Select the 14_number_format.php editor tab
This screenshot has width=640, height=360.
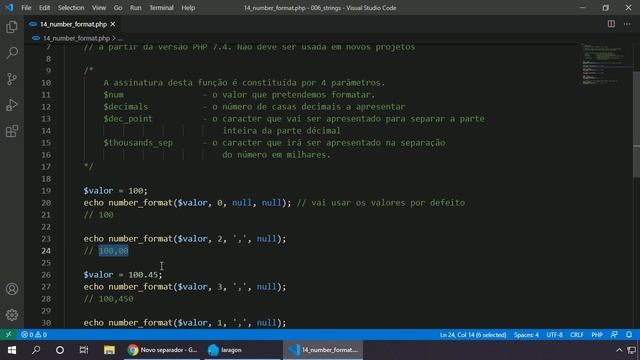tap(73, 24)
